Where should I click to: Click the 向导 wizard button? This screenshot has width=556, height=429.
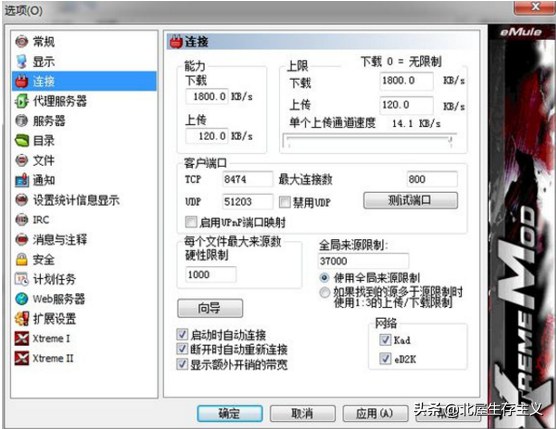pos(210,308)
